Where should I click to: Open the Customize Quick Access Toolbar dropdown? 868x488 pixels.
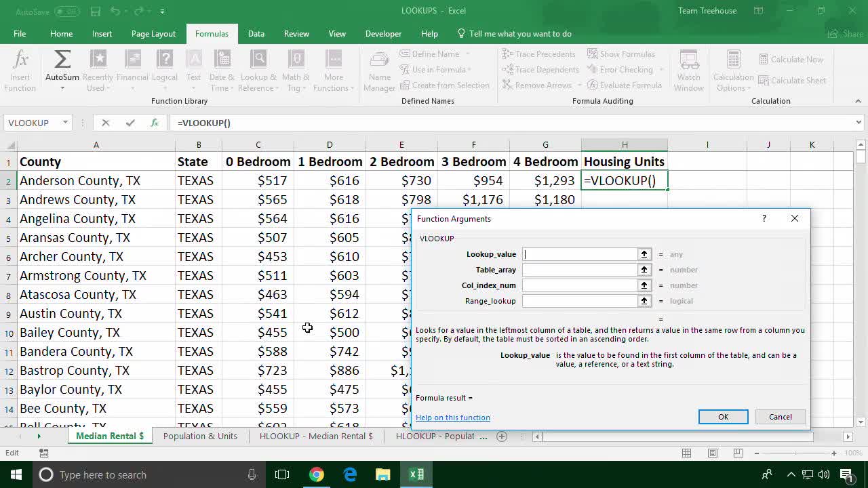pos(162,12)
